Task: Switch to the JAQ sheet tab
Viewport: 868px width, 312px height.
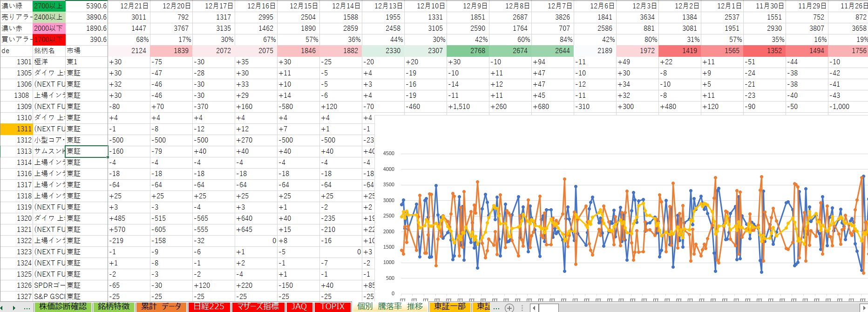Action: click(x=299, y=306)
